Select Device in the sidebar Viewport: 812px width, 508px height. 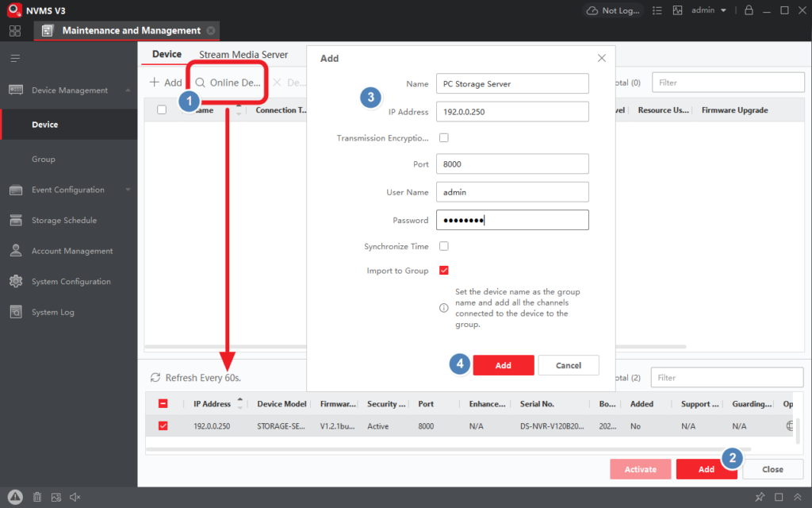click(x=69, y=125)
